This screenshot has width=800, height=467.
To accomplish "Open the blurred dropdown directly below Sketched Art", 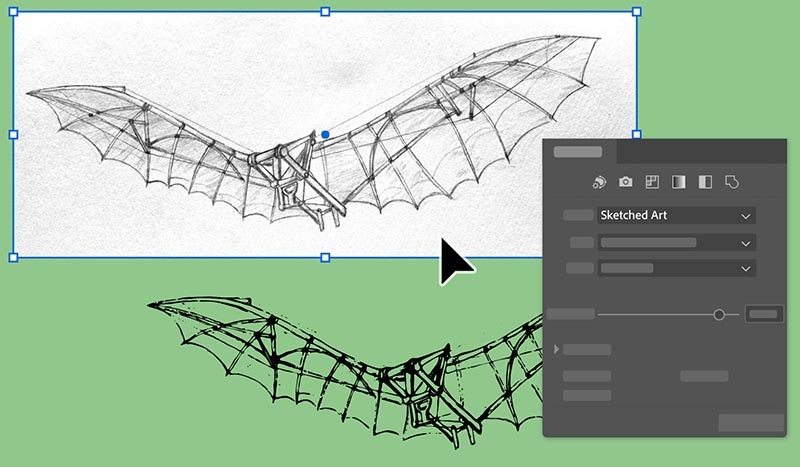I will (x=677, y=242).
